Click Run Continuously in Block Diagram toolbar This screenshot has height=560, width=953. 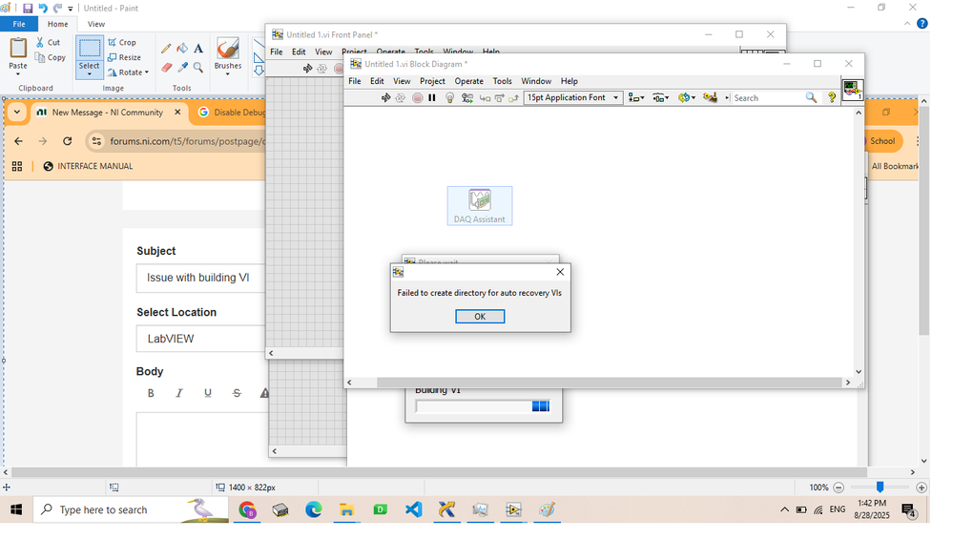pos(400,98)
